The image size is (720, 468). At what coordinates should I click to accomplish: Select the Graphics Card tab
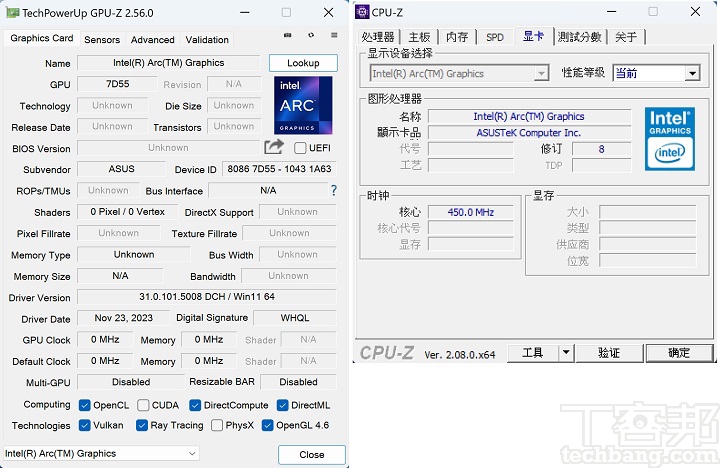click(x=42, y=38)
